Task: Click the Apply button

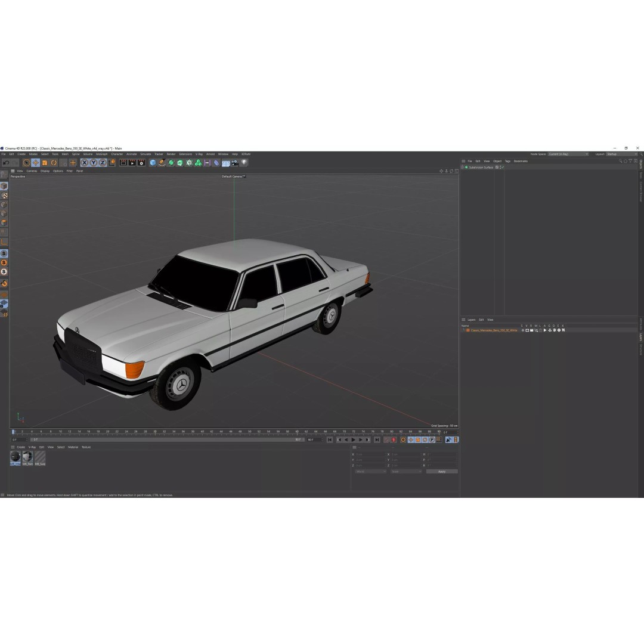Action: (x=441, y=472)
